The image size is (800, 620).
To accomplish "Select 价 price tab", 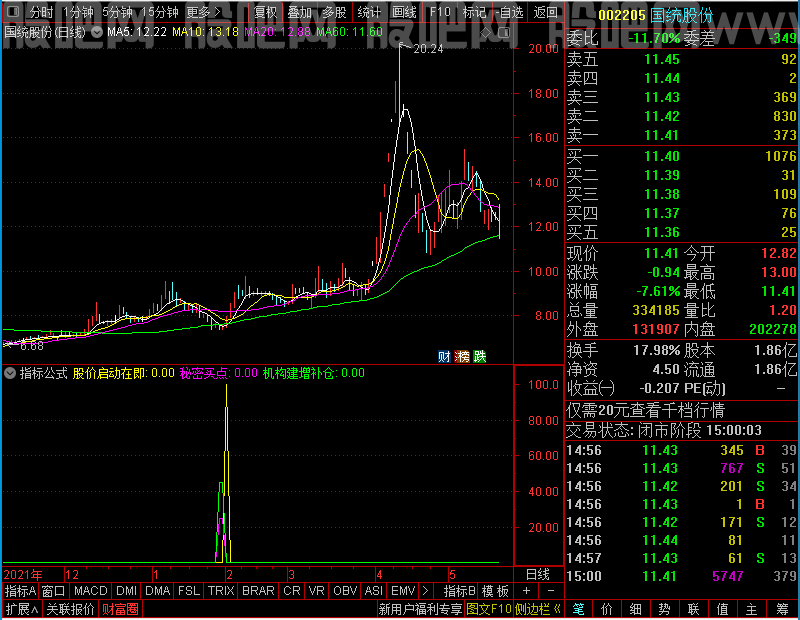I will pyautogui.click(x=607, y=609).
